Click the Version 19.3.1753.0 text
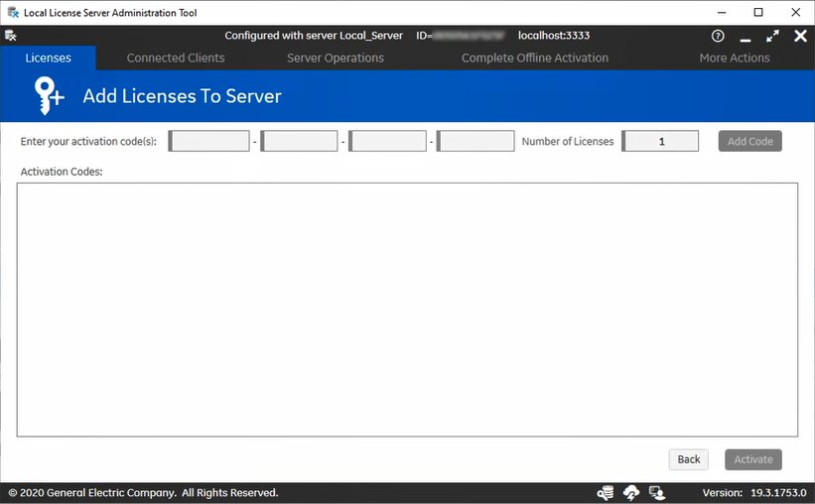The height and width of the screenshot is (504, 815). tap(754, 492)
